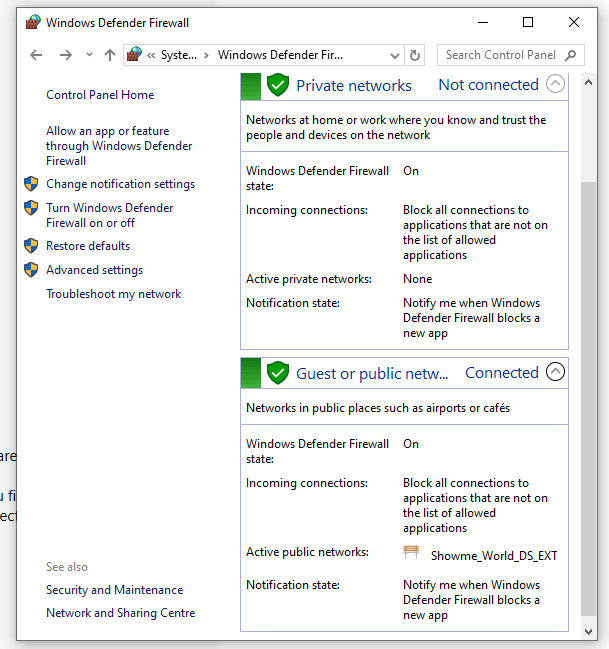Maximize the Windows Defender Firewall window
The height and width of the screenshot is (649, 609).
528,22
